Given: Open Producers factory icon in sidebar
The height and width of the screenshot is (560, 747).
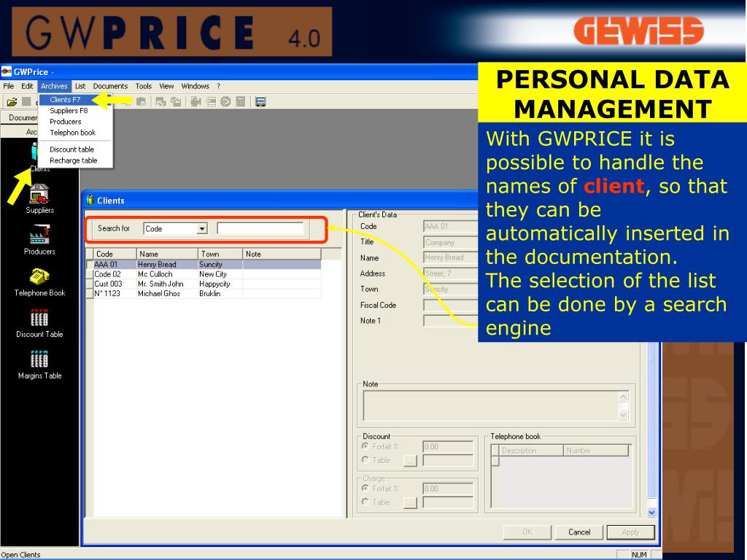Looking at the screenshot, I should click(x=39, y=241).
